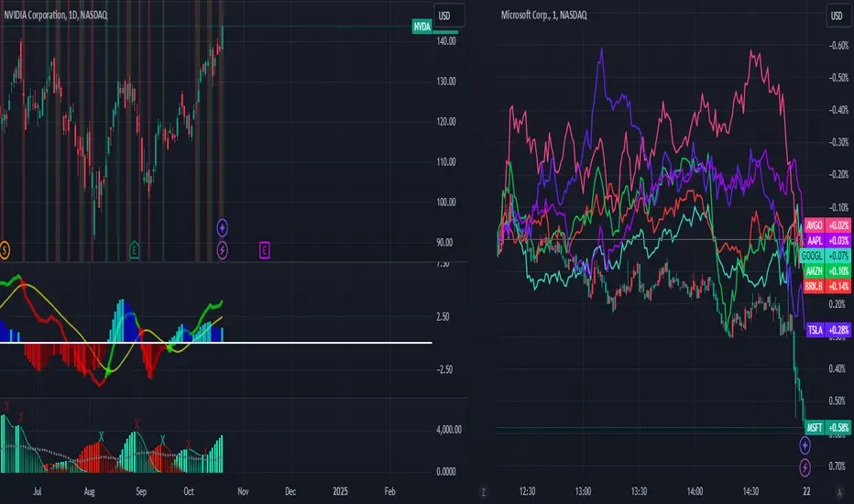This screenshot has width=854, height=504.
Task: Click the lightning bolt icon on NVIDIA chart
Action: coord(223,248)
